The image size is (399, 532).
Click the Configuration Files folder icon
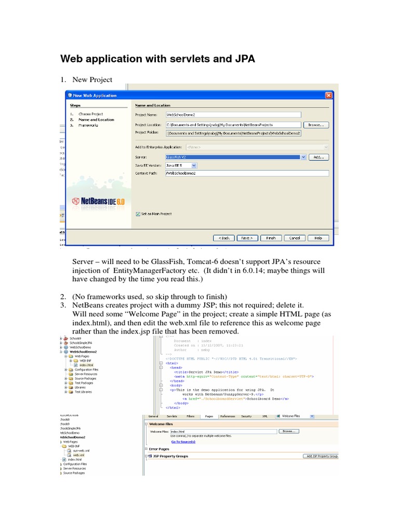(71, 370)
